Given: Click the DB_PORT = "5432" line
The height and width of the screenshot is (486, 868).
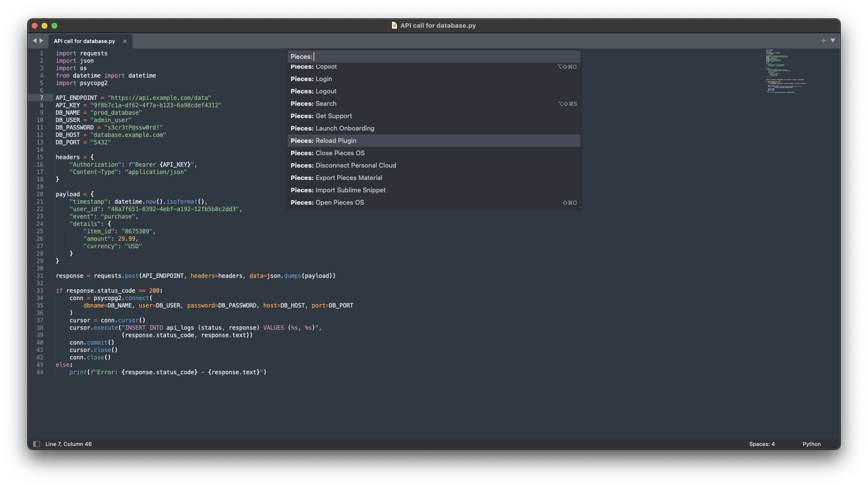Looking at the screenshot, I should pos(83,142).
